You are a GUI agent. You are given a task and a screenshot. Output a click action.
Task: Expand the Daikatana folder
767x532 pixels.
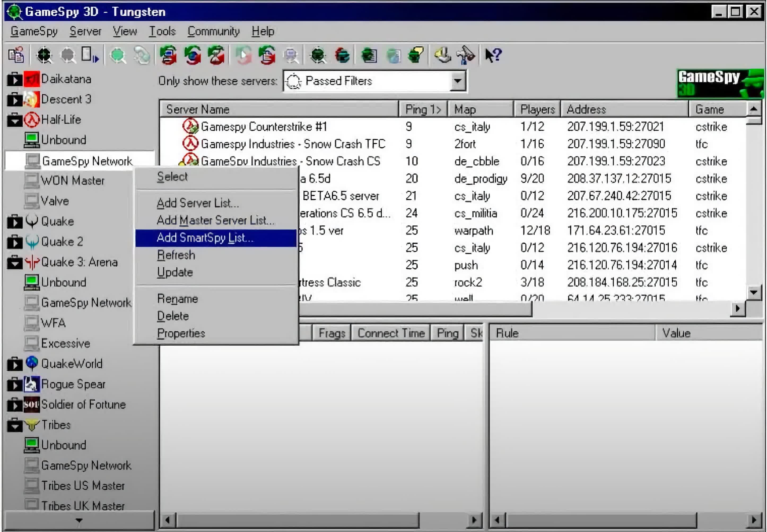pos(14,79)
